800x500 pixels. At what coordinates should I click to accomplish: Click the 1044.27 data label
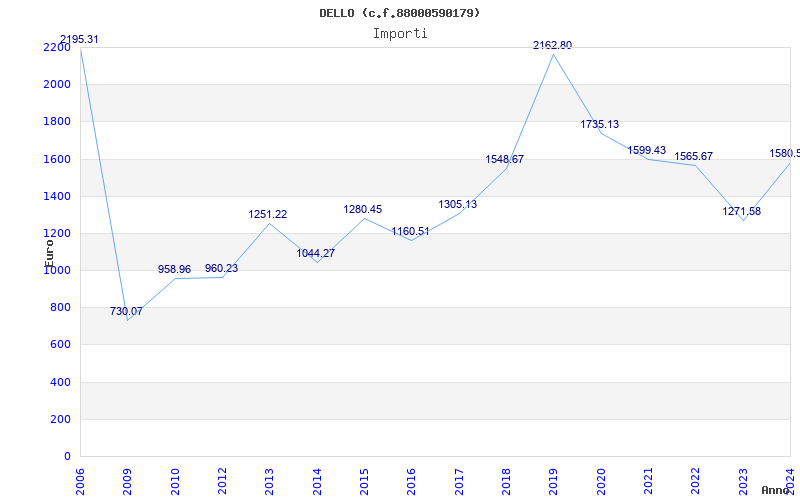[316, 253]
